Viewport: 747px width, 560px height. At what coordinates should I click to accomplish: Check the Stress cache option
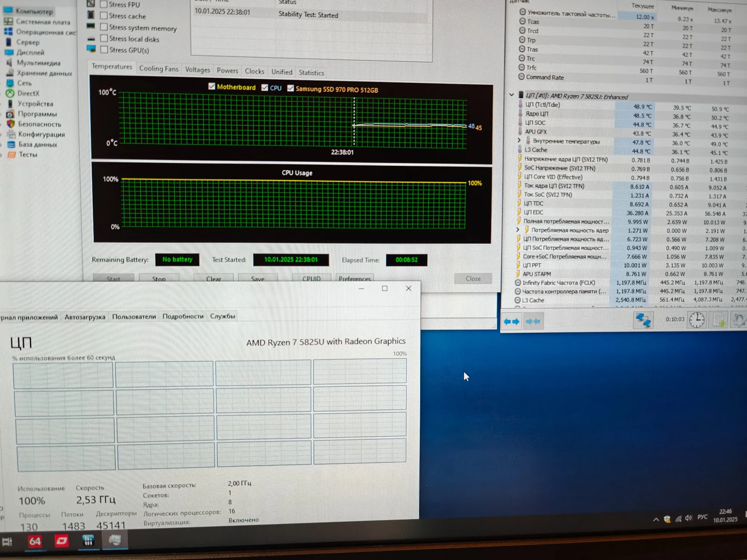pos(104,16)
